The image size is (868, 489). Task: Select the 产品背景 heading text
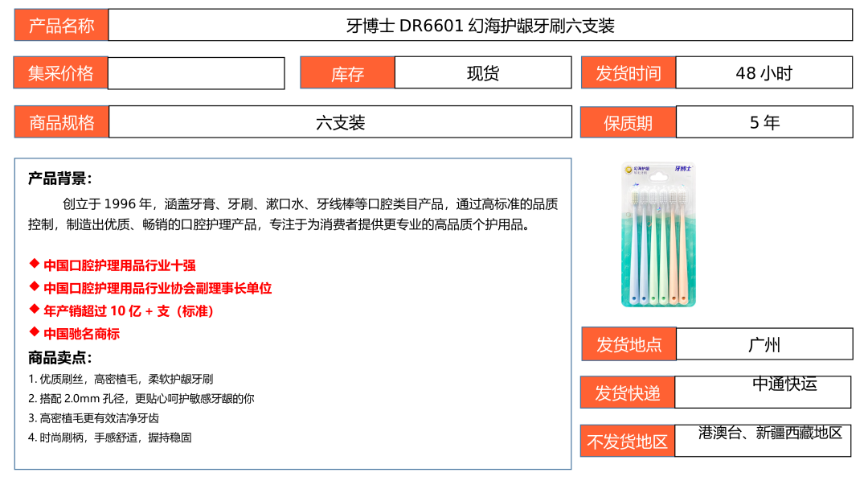click(x=60, y=179)
